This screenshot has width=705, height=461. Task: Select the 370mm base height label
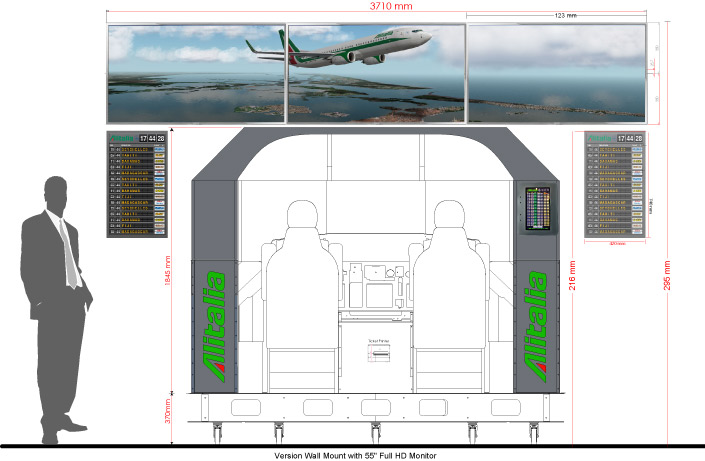point(167,411)
